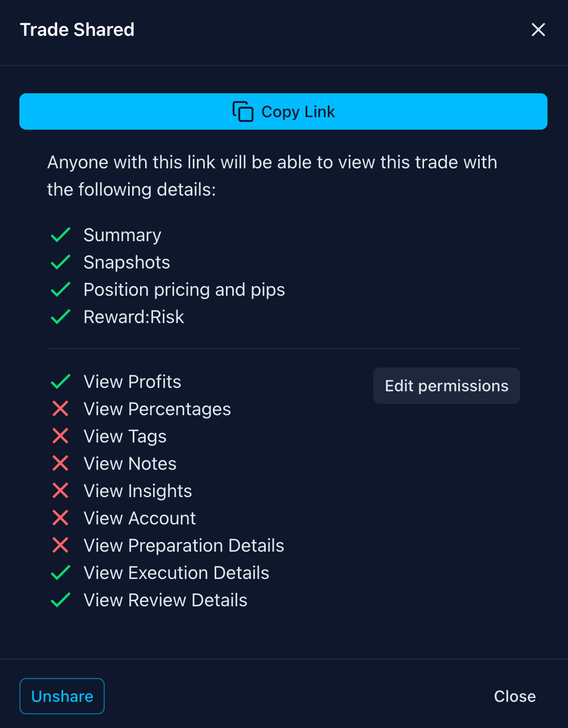Click the copy icon beside Copy Link
The image size is (568, 728).
pyautogui.click(x=243, y=111)
